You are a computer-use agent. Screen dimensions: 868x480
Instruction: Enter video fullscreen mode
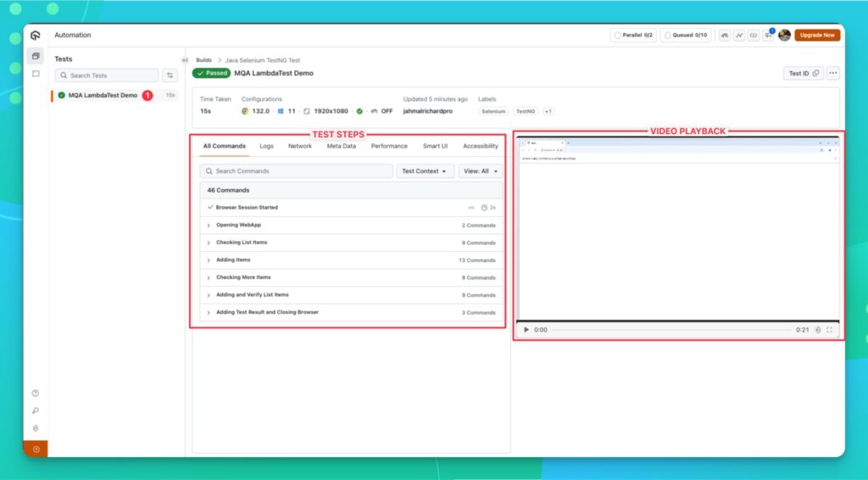point(829,329)
